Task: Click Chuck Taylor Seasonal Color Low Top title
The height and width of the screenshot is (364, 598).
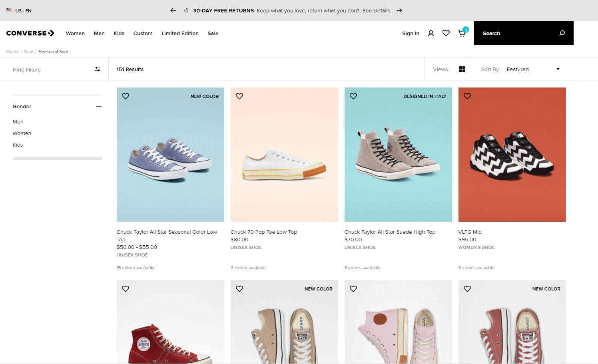Action: coord(167,236)
